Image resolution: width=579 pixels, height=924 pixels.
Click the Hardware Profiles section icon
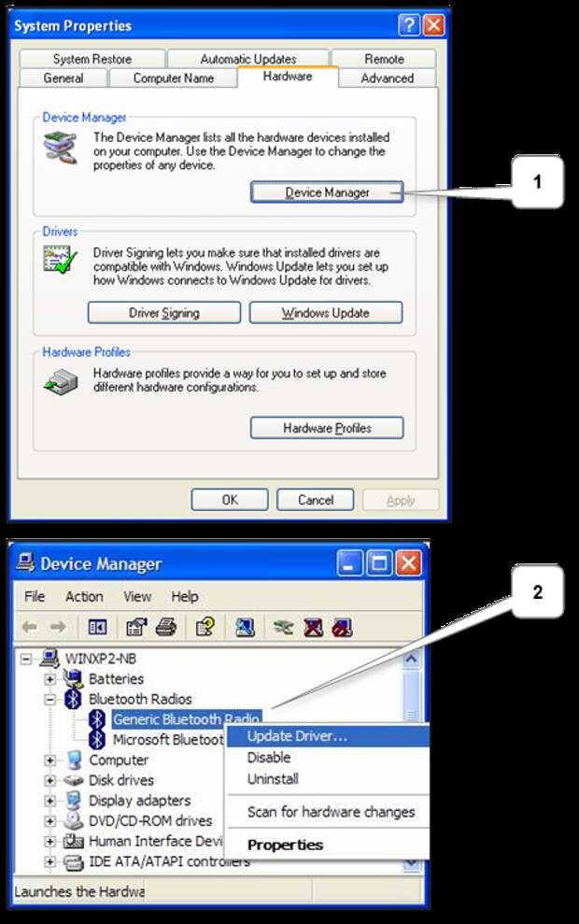[62, 382]
